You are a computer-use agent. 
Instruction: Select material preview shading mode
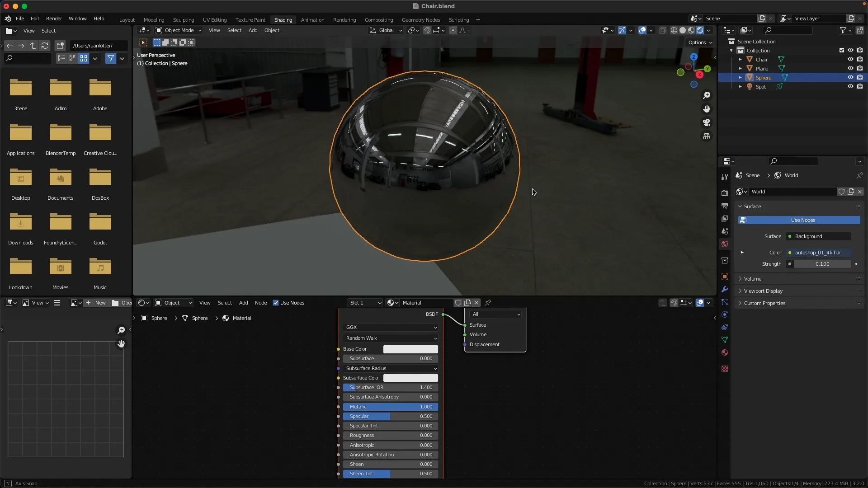(x=691, y=30)
